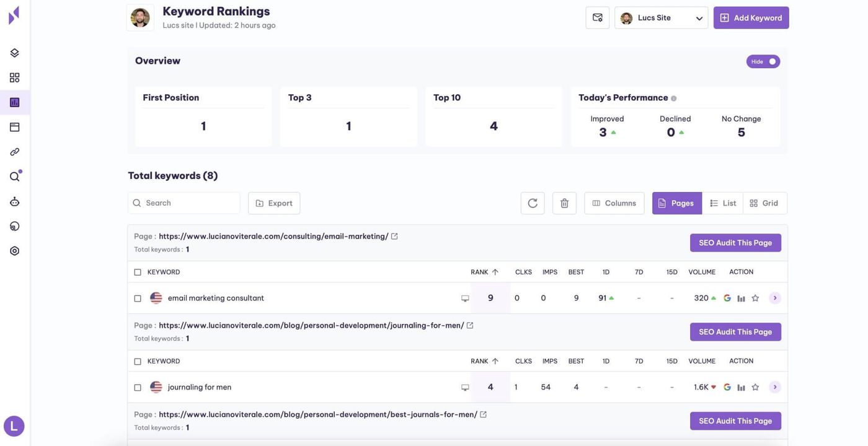868x446 pixels.
Task: Open Google result for journaling for men
Action: point(727,388)
